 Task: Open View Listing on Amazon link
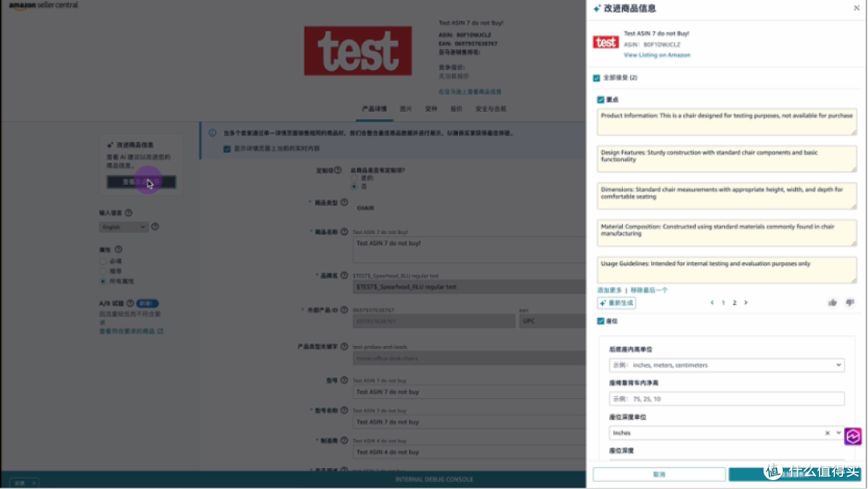657,55
